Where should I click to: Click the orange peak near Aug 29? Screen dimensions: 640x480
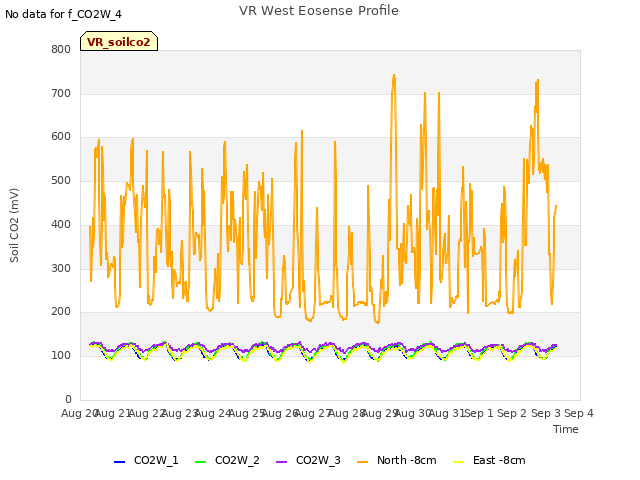394,76
